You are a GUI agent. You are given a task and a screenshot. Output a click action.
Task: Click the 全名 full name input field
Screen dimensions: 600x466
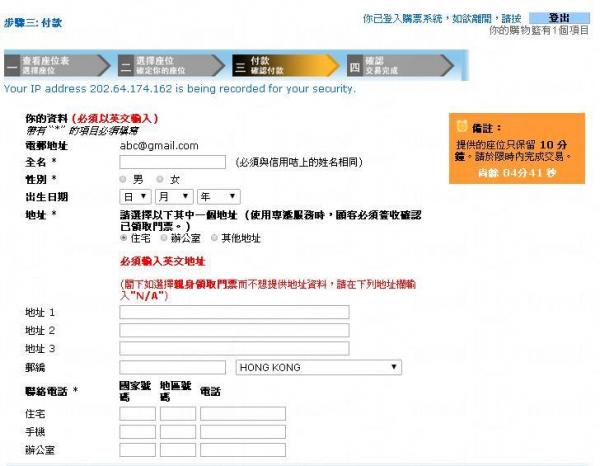click(x=172, y=162)
